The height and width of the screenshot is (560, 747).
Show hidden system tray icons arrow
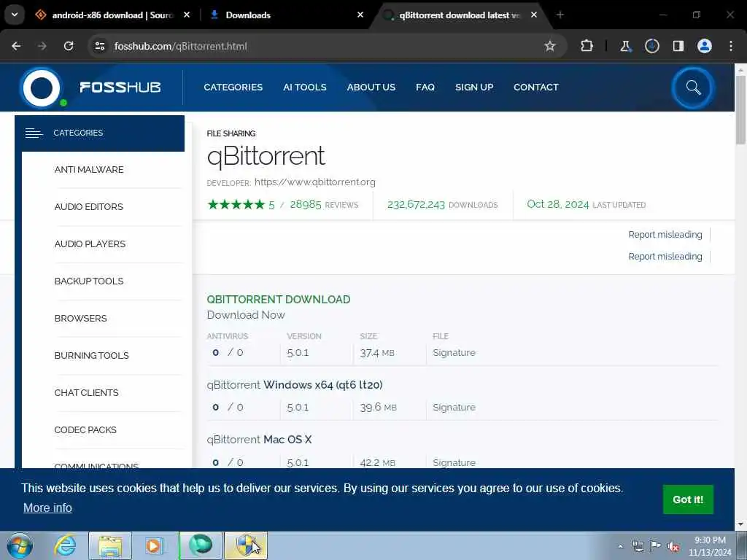click(620, 546)
